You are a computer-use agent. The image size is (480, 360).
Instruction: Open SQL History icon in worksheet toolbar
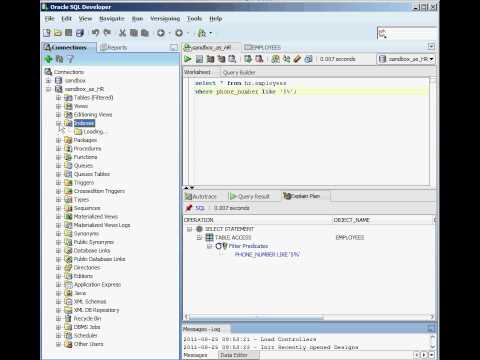click(308, 59)
